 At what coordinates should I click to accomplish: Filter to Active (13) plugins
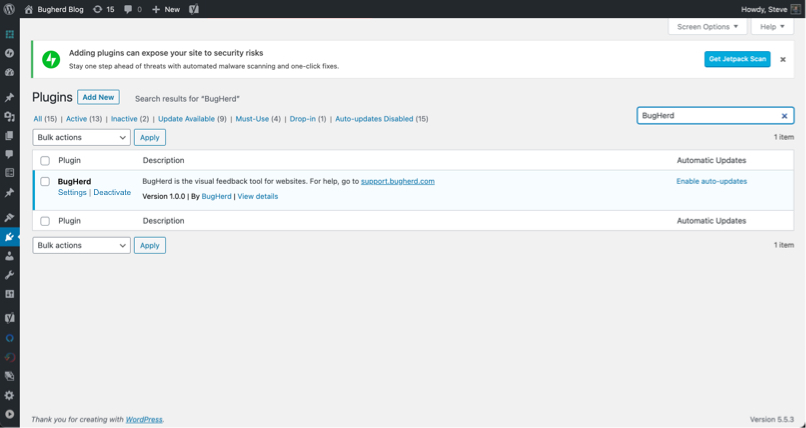pos(84,119)
